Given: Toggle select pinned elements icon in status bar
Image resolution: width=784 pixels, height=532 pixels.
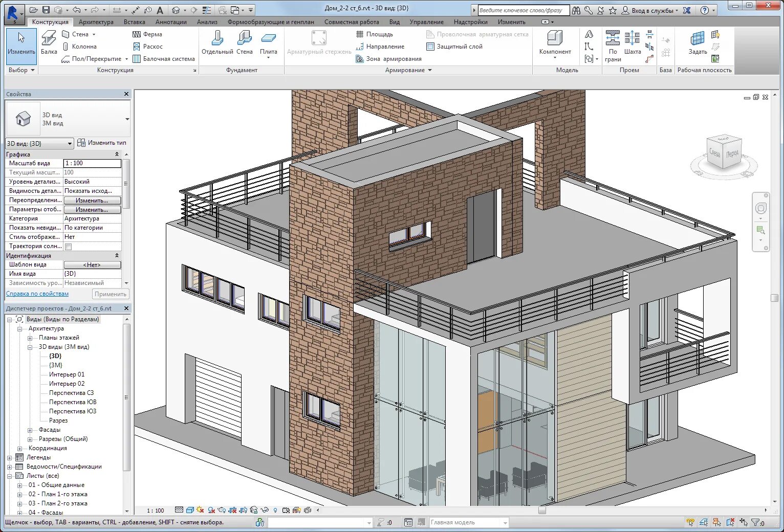Looking at the screenshot, I should coord(716,522).
